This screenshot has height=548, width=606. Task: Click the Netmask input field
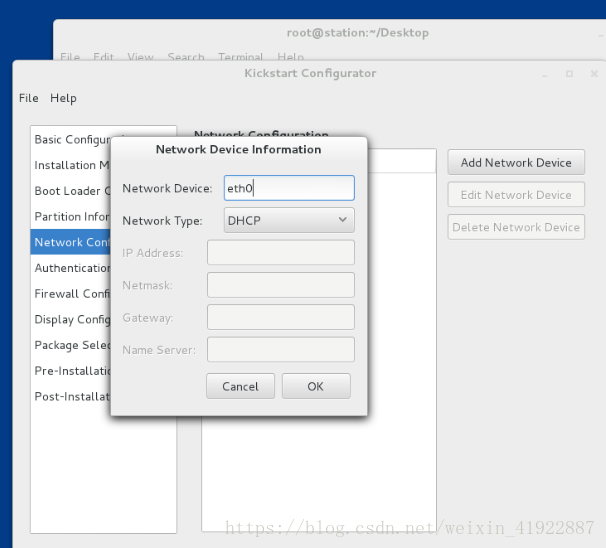[x=281, y=285]
